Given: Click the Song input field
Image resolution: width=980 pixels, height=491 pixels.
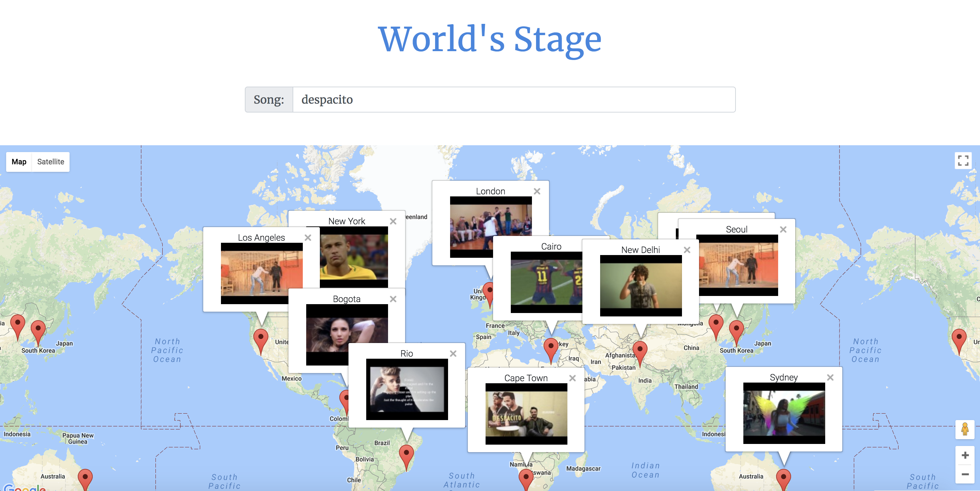Looking at the screenshot, I should (513, 100).
